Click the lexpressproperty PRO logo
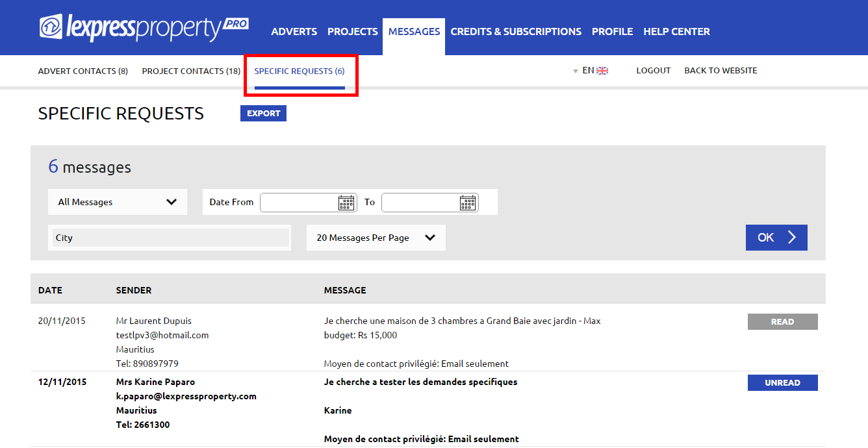The width and height of the screenshot is (868, 448). pos(144,27)
